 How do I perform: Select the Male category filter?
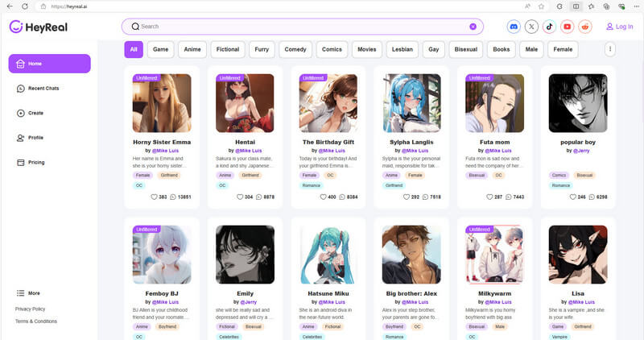tap(531, 49)
